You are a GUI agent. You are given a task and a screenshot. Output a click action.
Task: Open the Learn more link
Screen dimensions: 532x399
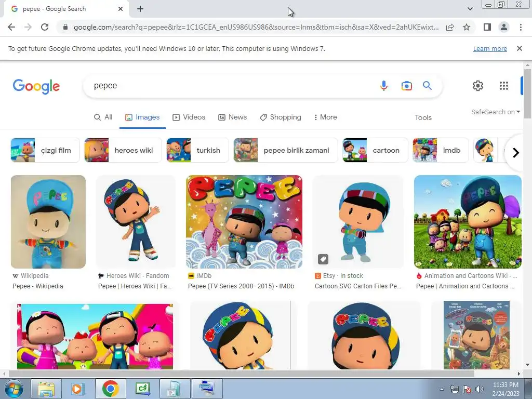point(490,48)
